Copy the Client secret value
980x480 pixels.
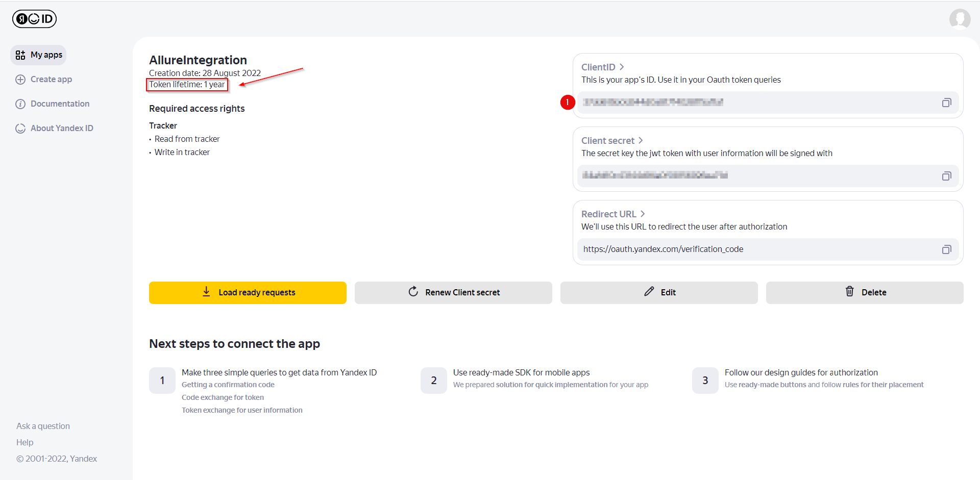coord(946,176)
